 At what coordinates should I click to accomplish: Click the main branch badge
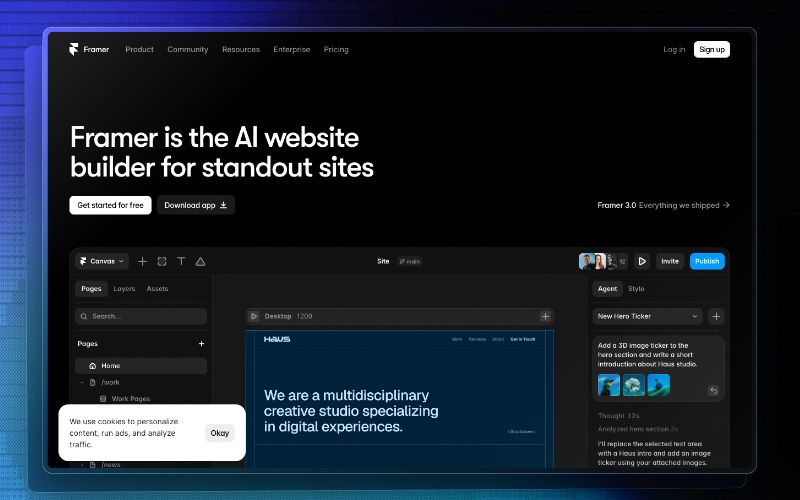tap(410, 261)
